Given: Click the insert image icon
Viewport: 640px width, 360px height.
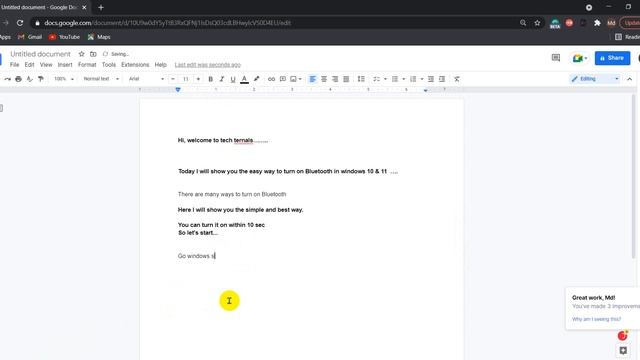Looking at the screenshot, I should tap(293, 79).
